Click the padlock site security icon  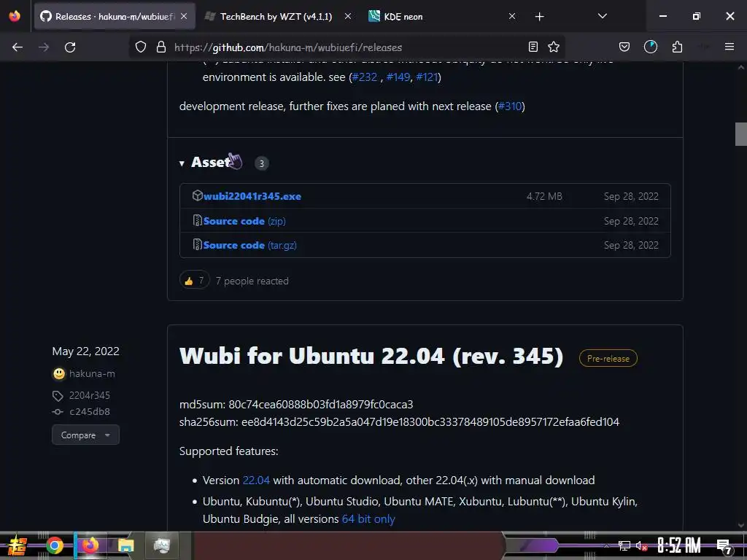coord(161,47)
